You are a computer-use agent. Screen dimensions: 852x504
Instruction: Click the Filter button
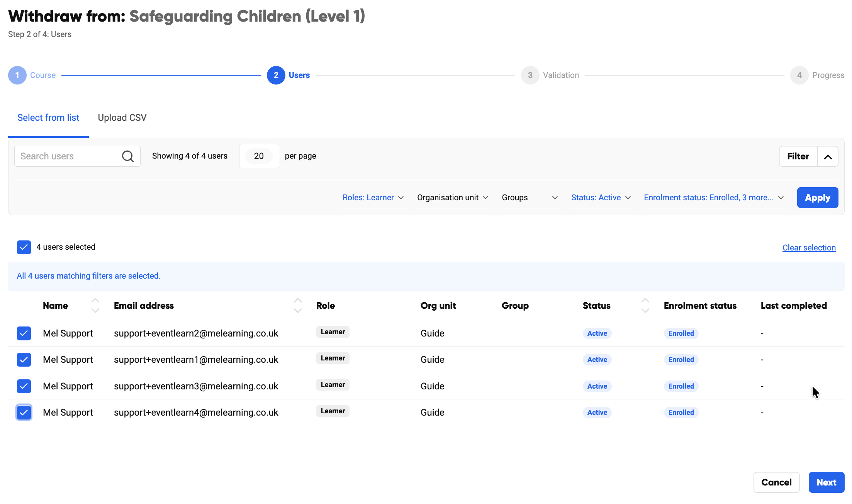798,156
